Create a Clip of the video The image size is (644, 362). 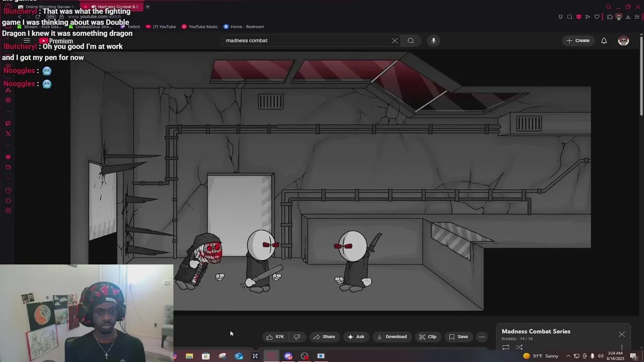click(428, 337)
